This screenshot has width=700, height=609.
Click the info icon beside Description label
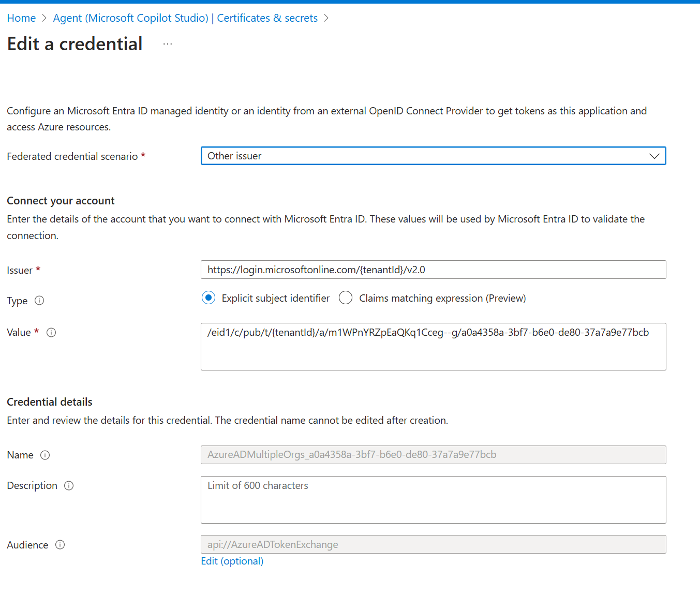pos(69,486)
